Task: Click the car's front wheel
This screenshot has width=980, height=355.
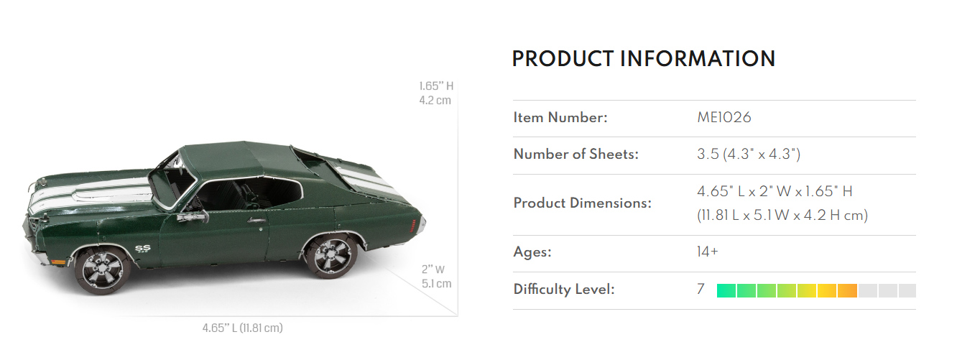Action: (x=101, y=269)
